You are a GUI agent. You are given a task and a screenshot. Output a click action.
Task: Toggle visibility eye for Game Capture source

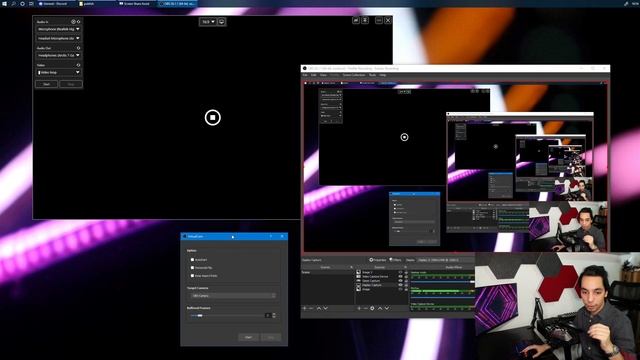pos(400,281)
